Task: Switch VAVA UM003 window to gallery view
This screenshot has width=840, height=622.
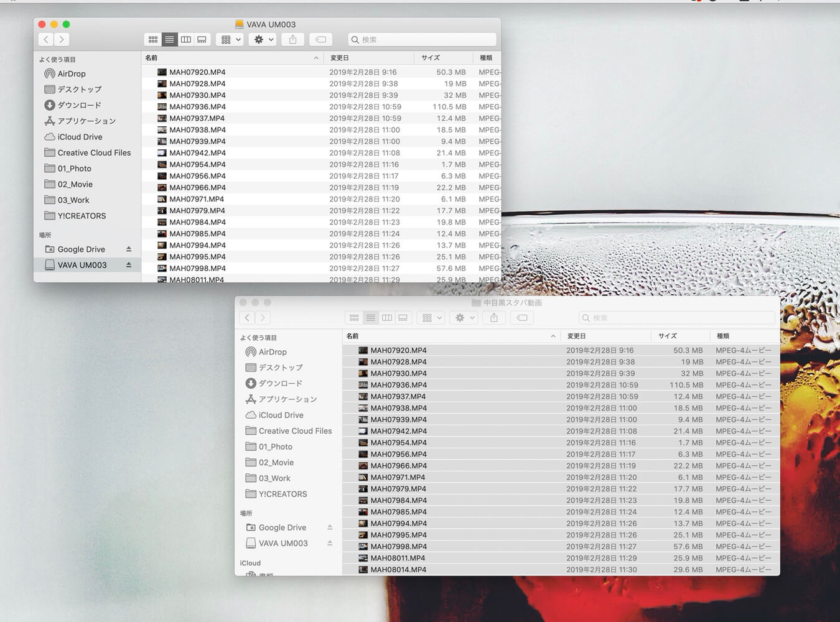Action: coord(202,40)
